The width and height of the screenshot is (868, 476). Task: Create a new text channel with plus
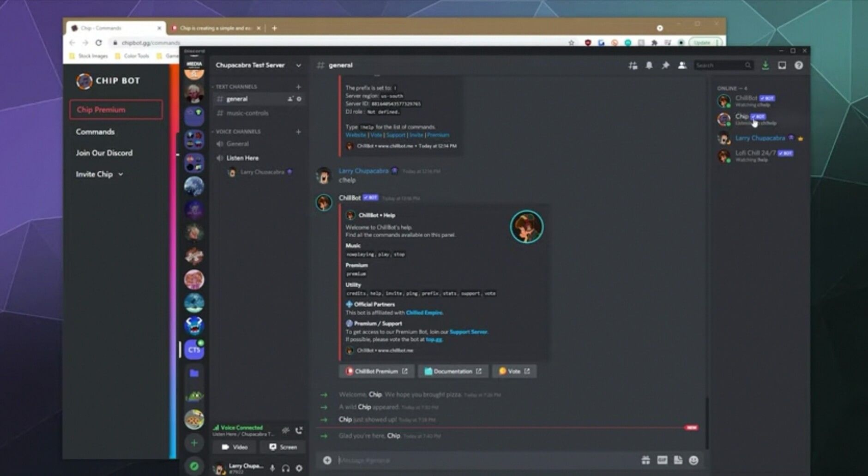(298, 86)
